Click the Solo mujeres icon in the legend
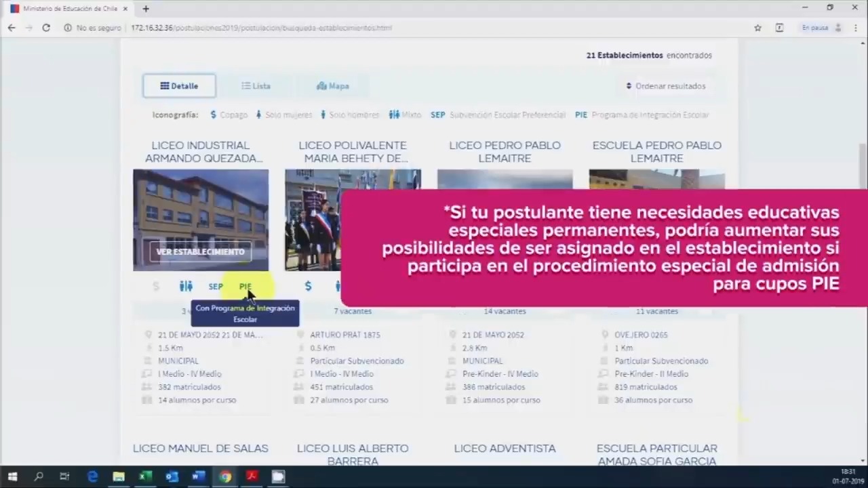 click(258, 115)
